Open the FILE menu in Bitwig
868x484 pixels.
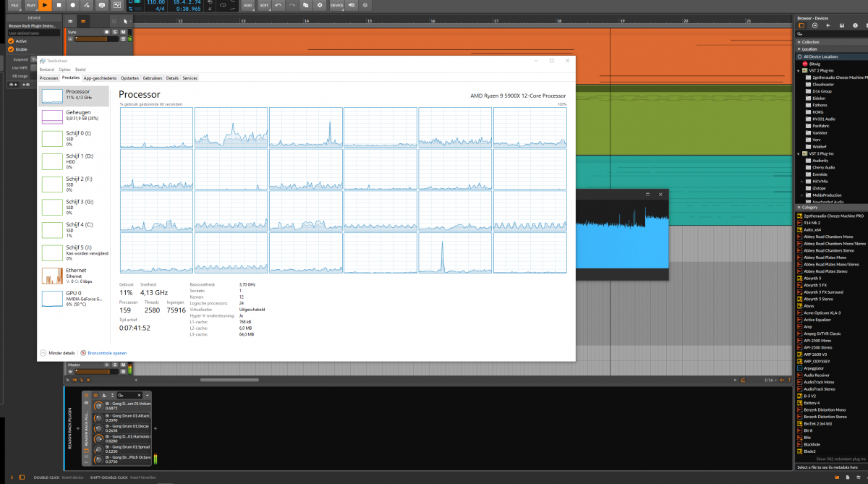[x=14, y=5]
